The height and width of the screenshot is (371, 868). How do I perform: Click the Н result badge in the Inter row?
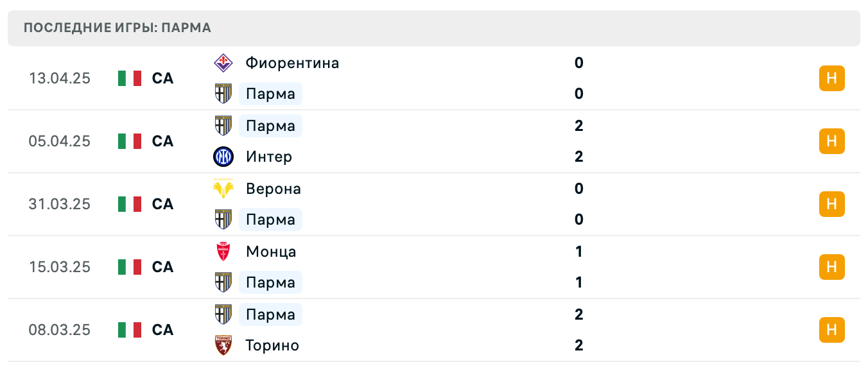tap(831, 141)
